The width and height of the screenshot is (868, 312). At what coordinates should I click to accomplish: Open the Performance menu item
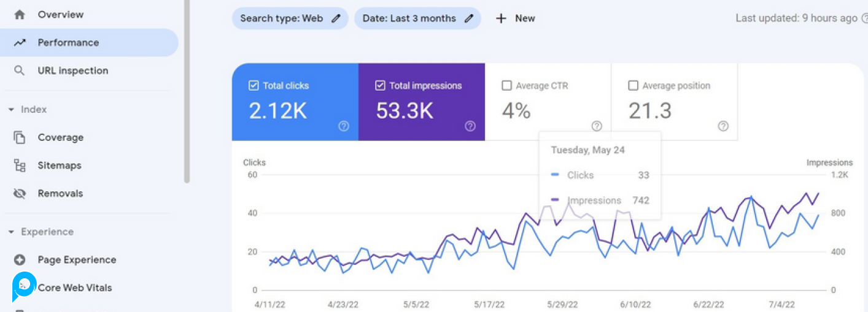68,42
